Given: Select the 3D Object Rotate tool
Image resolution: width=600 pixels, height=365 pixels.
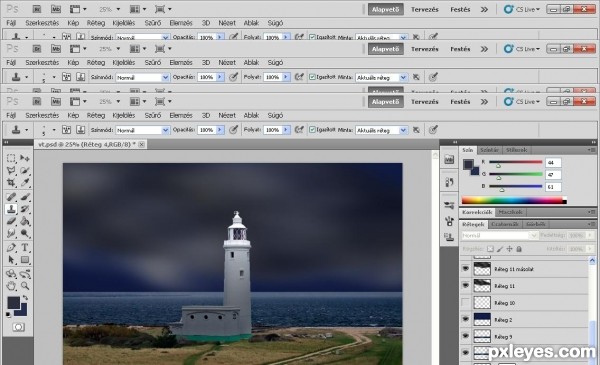Looking at the screenshot, I should coord(11,274).
